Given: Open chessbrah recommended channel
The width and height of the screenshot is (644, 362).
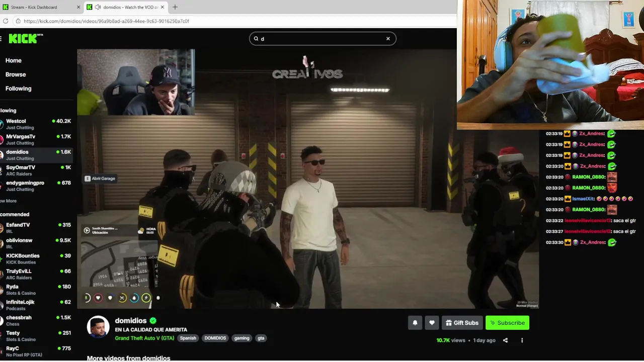Looking at the screenshot, I should [x=36, y=320].
